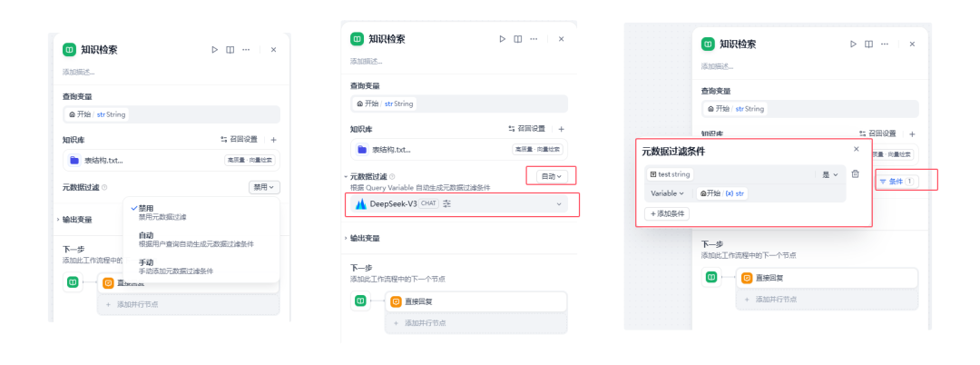Close the right 知识检索 panel
Screen dimensions: 980x365
tap(912, 44)
